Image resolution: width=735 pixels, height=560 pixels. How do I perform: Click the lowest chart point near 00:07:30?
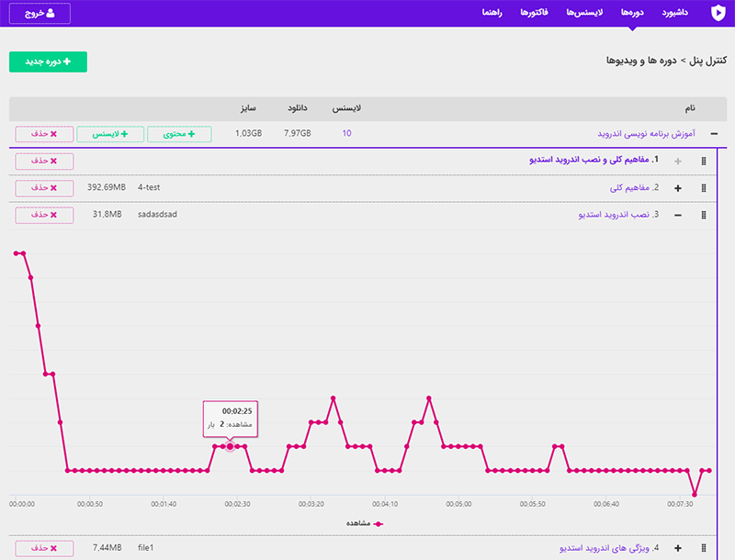(x=695, y=495)
